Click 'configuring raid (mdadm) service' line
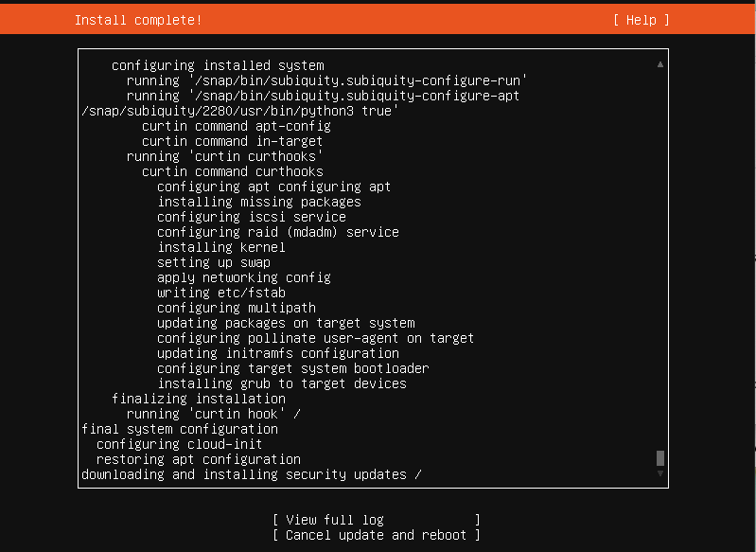This screenshot has width=756, height=552. pos(278,232)
